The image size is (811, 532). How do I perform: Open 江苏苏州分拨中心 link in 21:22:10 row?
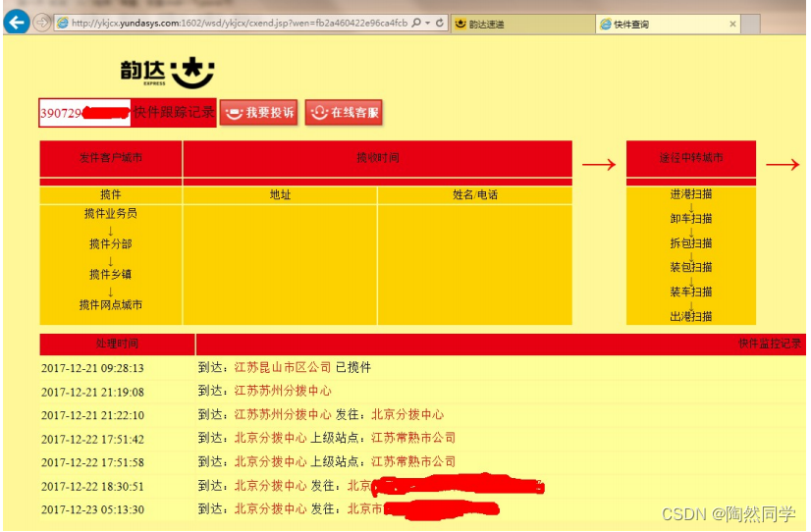click(x=283, y=414)
